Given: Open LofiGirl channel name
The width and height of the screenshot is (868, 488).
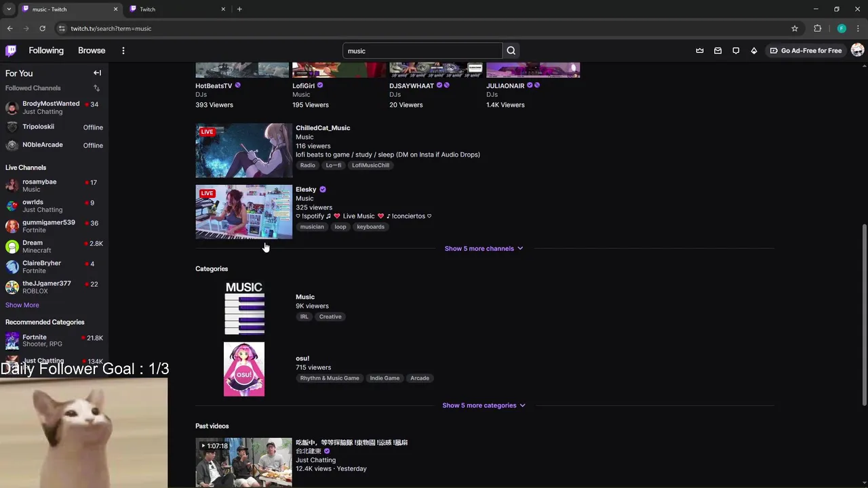Looking at the screenshot, I should 303,86.
